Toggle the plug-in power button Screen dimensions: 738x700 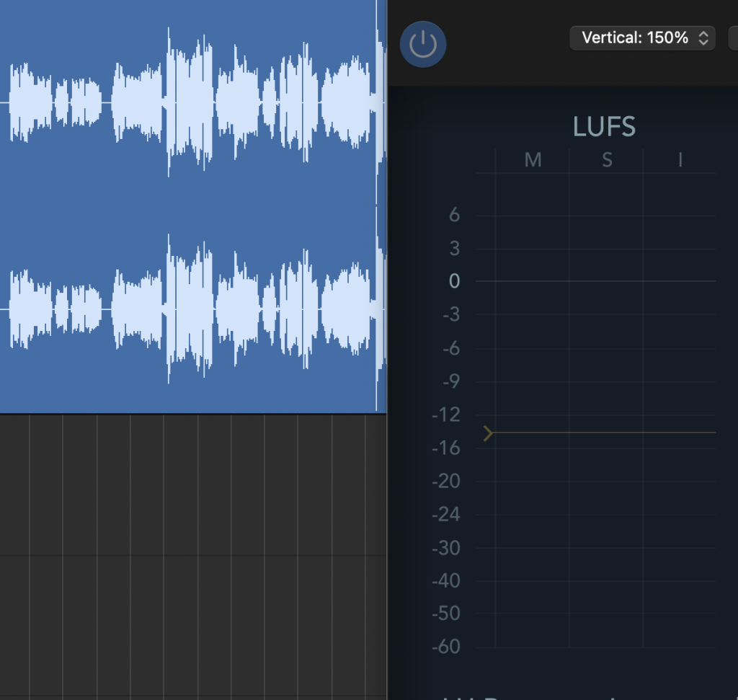pos(423,44)
